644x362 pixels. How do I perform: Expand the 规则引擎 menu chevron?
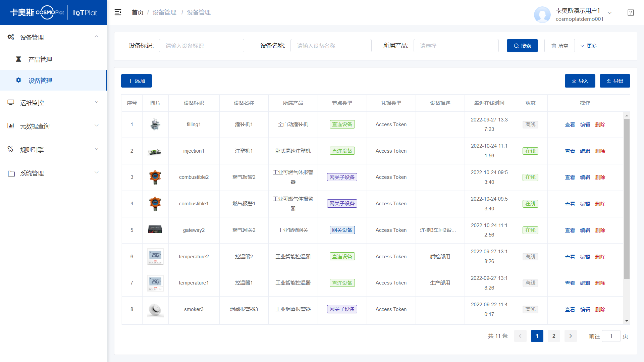point(97,149)
